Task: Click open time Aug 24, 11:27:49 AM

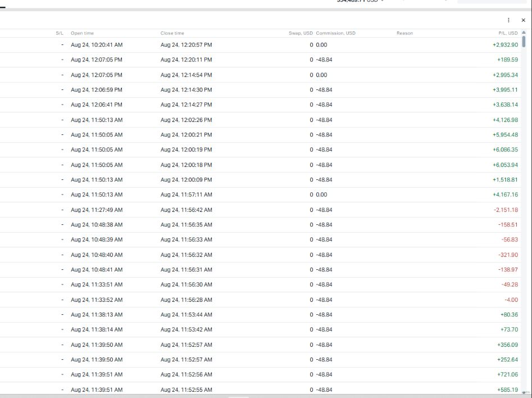Action: [x=97, y=210]
